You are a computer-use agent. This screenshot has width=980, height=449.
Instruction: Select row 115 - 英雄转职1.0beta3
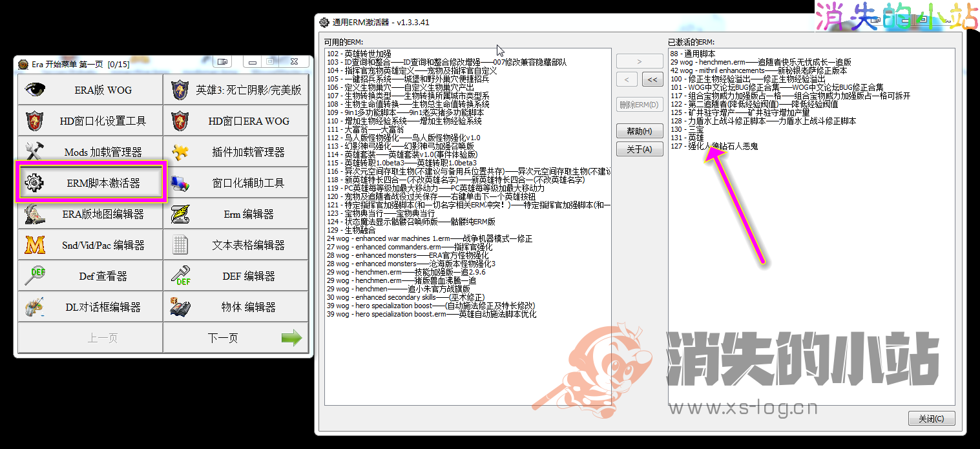click(468, 163)
